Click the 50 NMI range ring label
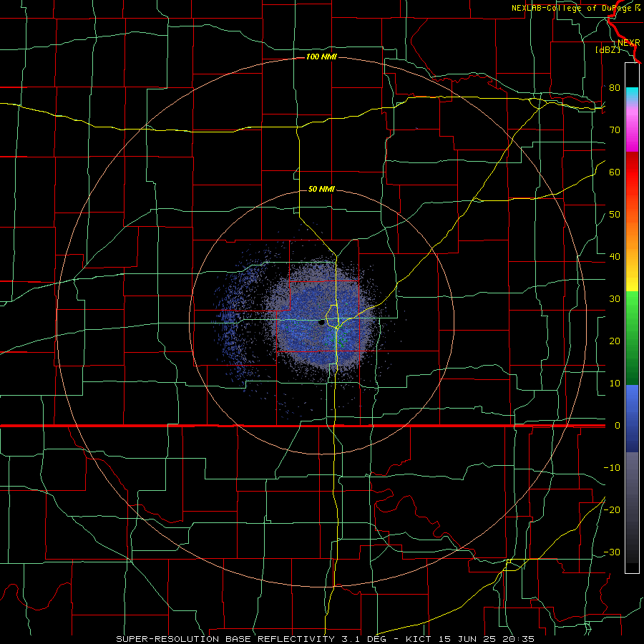This screenshot has height=644, width=644. (321, 189)
